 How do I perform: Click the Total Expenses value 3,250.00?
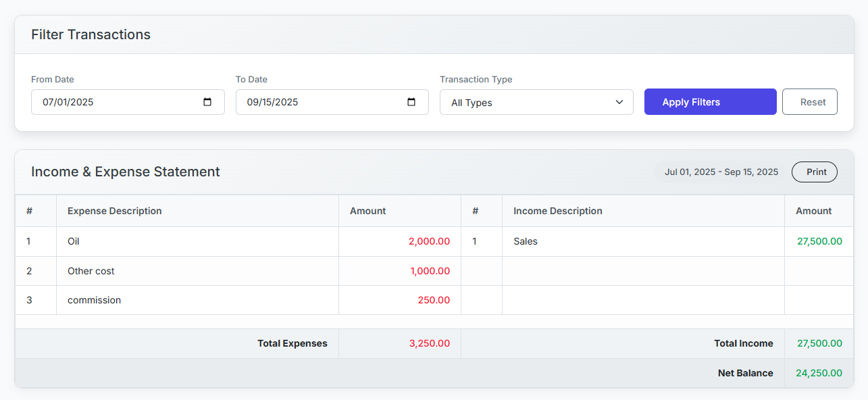tap(429, 343)
